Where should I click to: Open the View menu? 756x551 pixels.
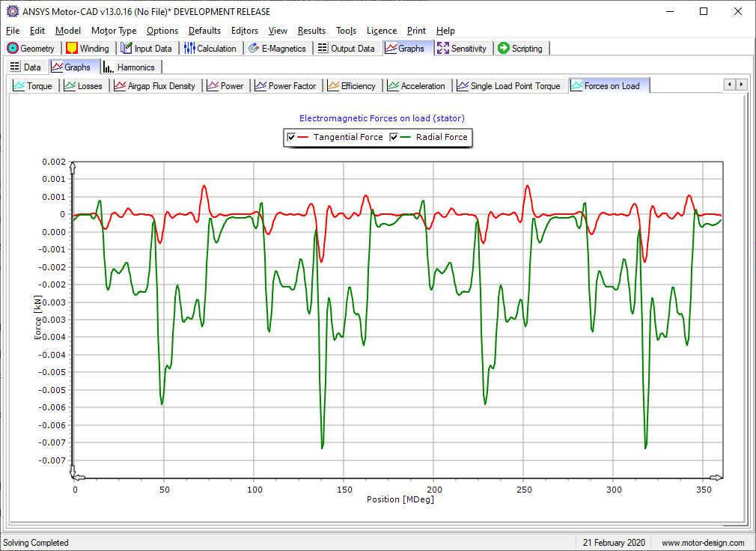[x=278, y=31]
